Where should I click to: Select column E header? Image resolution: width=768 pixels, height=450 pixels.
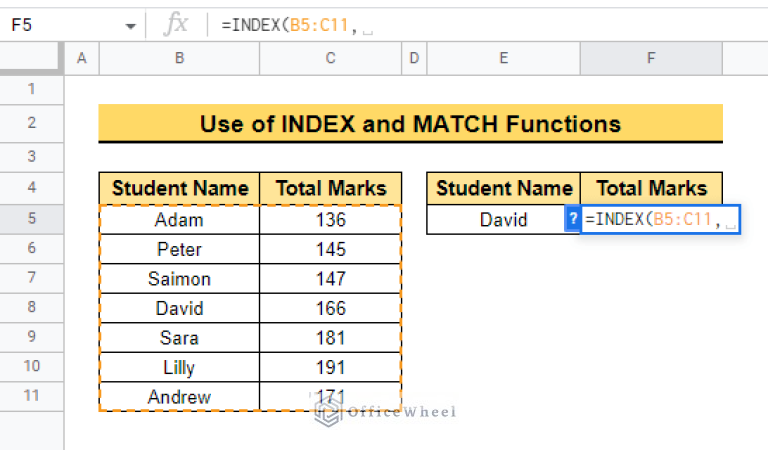tap(503, 58)
